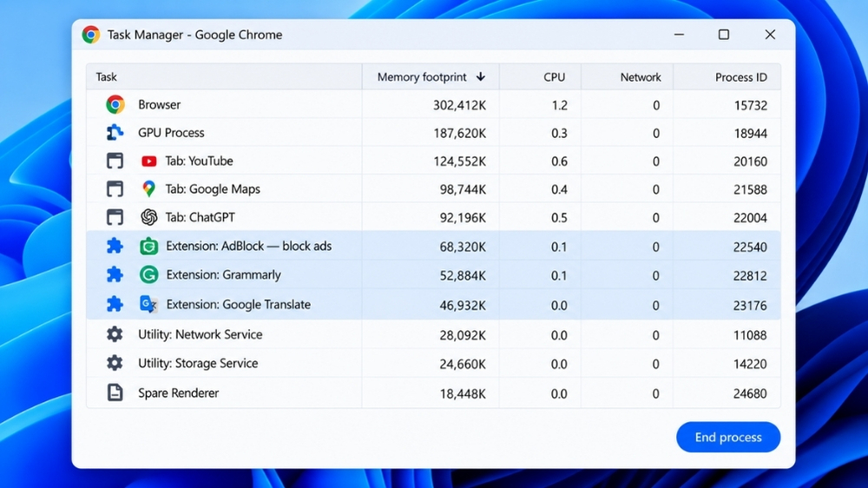Click memory value 124,552K

(x=459, y=162)
